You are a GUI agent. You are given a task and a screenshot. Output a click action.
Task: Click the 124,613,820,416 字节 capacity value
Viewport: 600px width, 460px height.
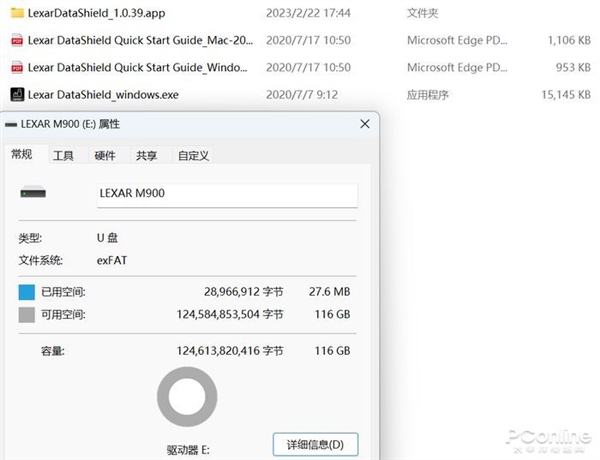point(230,351)
